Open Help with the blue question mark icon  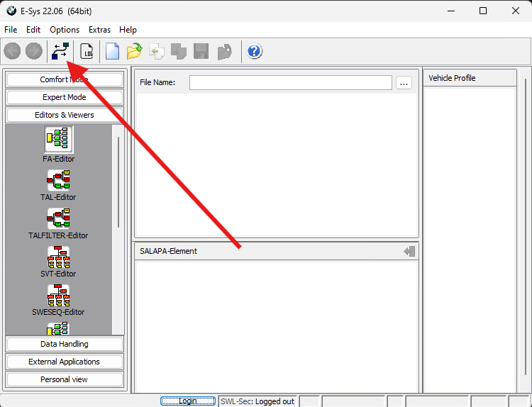pos(254,51)
